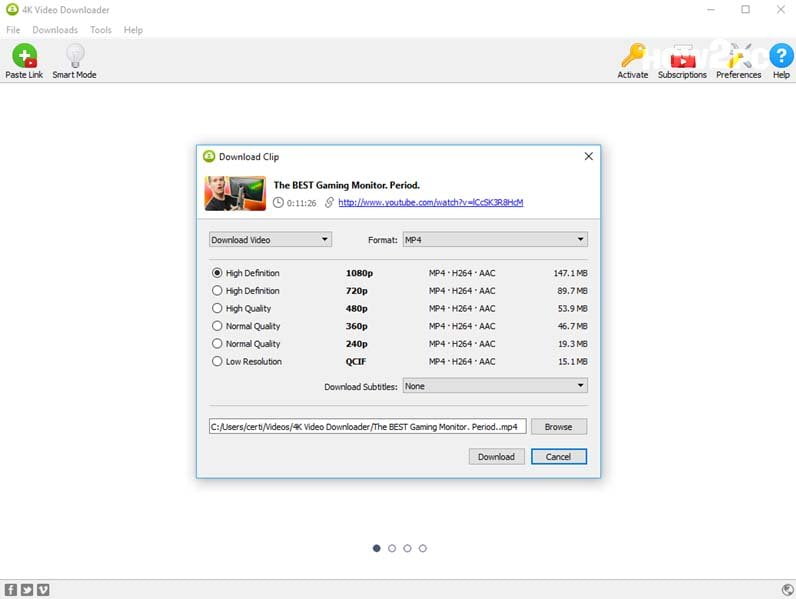Open the Tools menu
796x599 pixels.
101,30
